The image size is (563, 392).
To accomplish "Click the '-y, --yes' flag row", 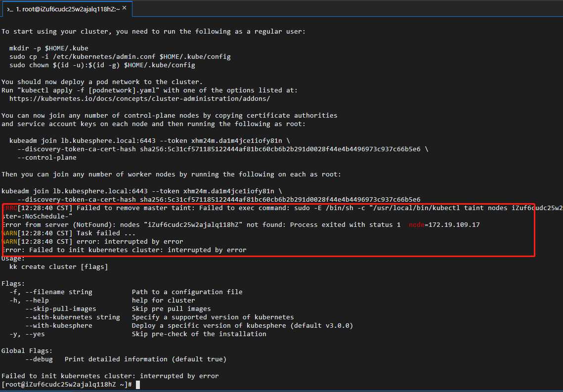I will pyautogui.click(x=138, y=334).
